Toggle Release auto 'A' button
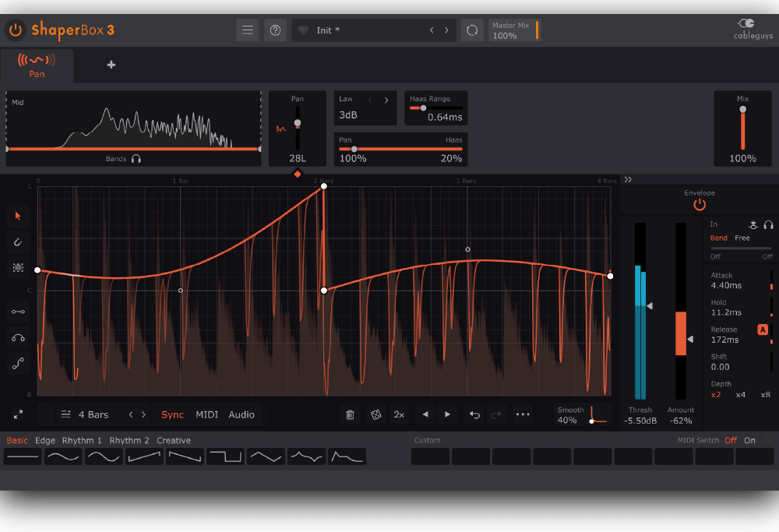The height and width of the screenshot is (532, 779). pos(763,329)
